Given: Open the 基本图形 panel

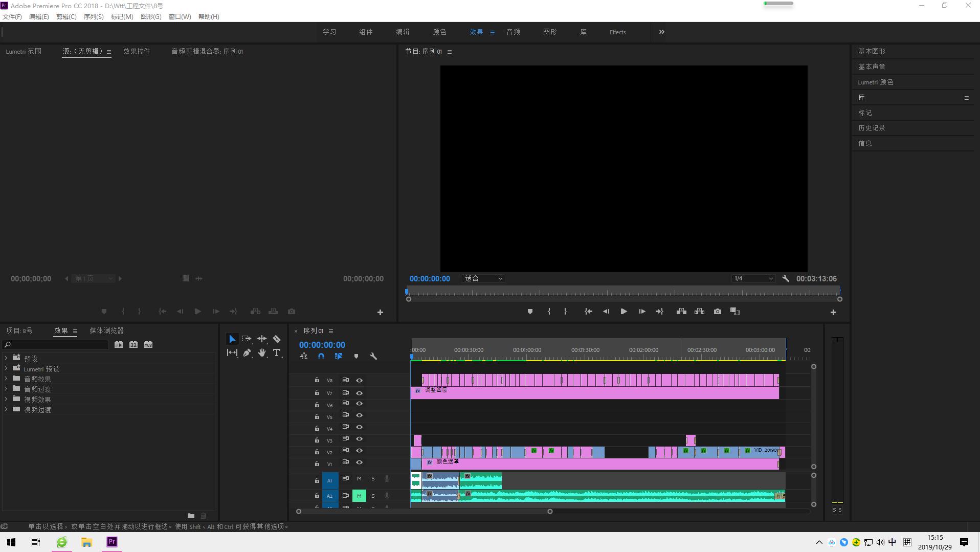Looking at the screenshot, I should tap(872, 52).
